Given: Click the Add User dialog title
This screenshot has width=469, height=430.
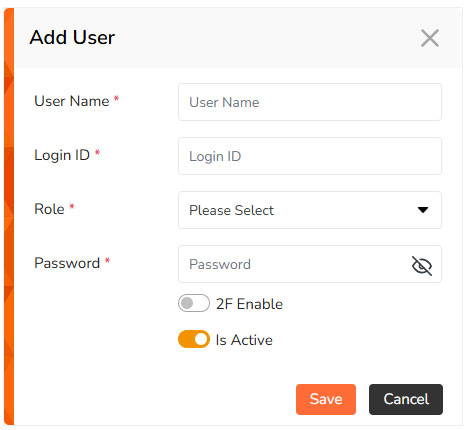Looking at the screenshot, I should tap(72, 37).
